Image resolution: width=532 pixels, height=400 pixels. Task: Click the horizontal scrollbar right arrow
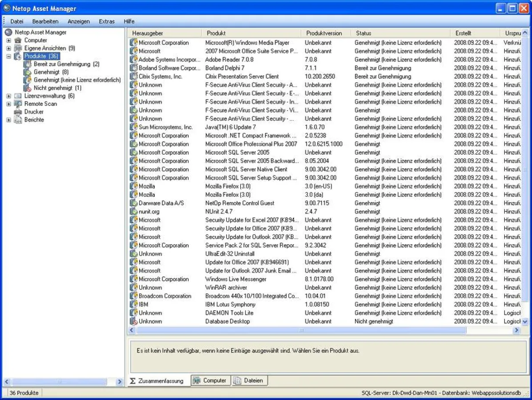pyautogui.click(x=517, y=330)
